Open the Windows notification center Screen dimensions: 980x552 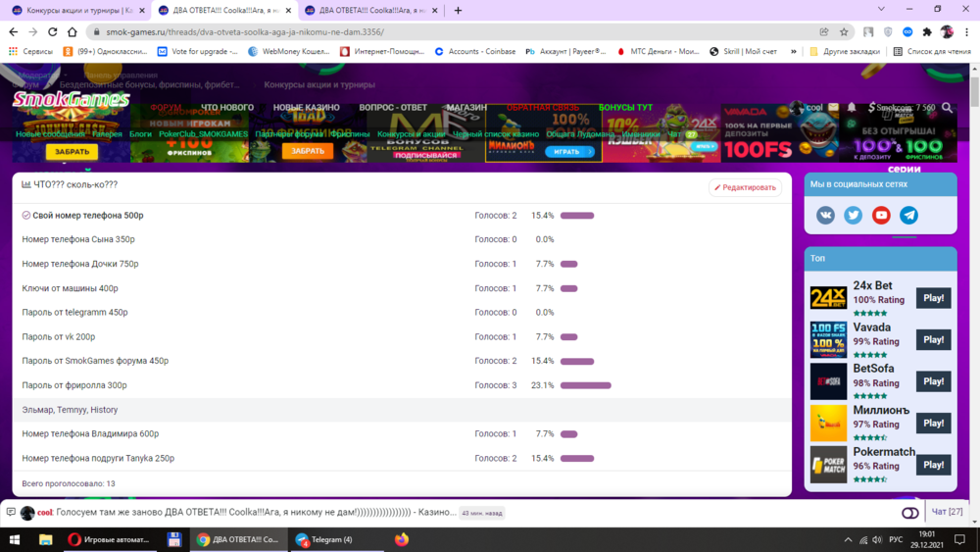[x=960, y=539]
